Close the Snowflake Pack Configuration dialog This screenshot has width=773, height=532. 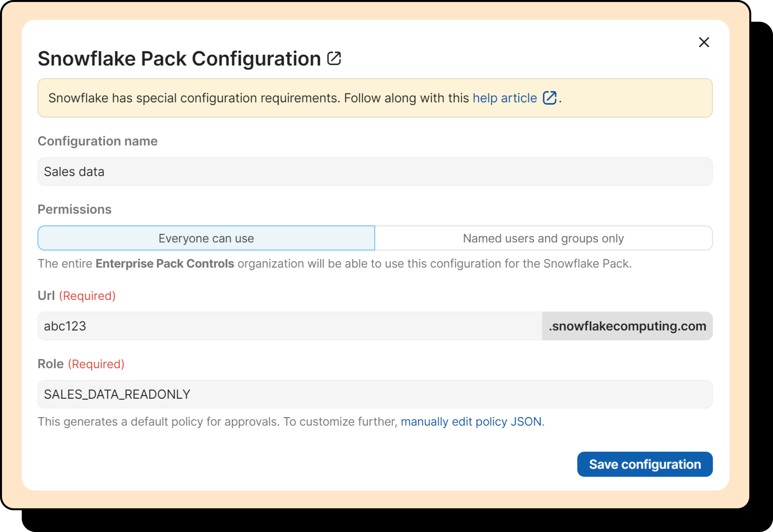coord(703,42)
